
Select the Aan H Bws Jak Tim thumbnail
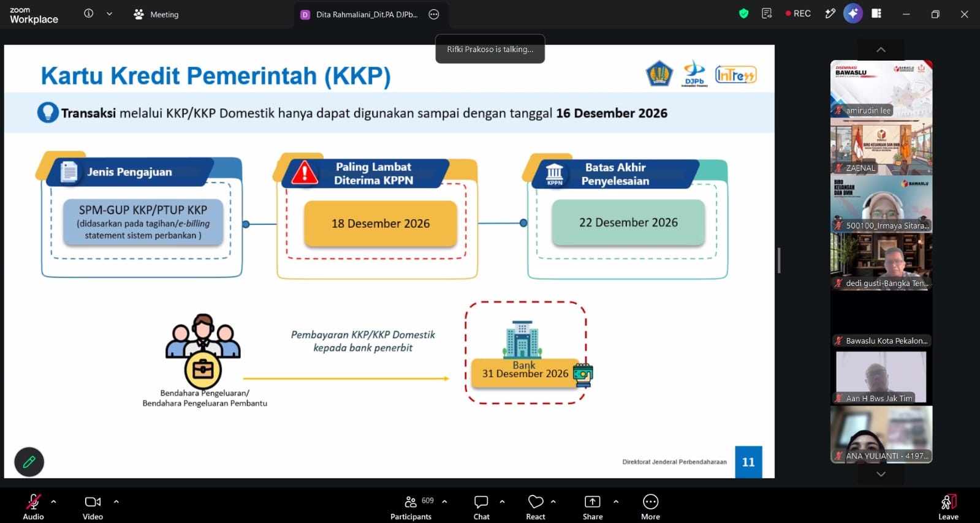[881, 377]
